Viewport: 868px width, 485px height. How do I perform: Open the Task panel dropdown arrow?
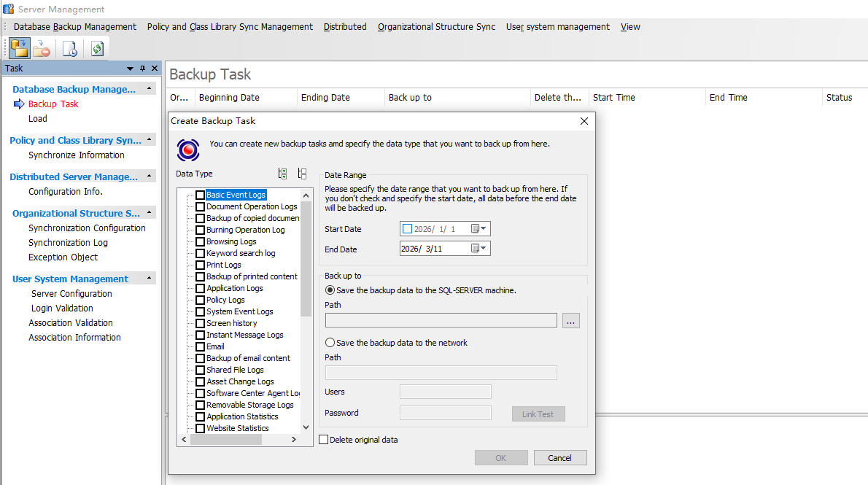coord(130,69)
